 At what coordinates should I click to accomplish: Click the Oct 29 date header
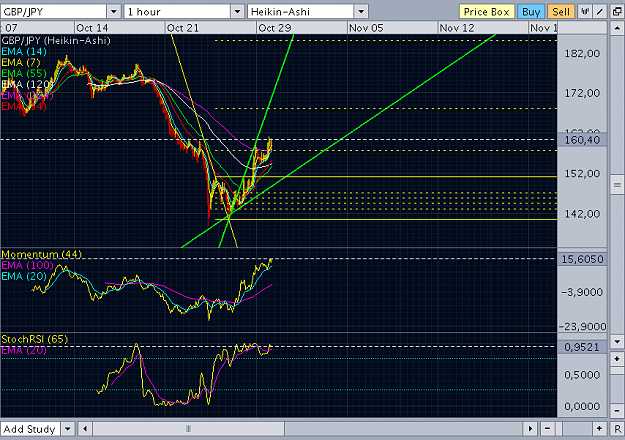click(x=275, y=28)
